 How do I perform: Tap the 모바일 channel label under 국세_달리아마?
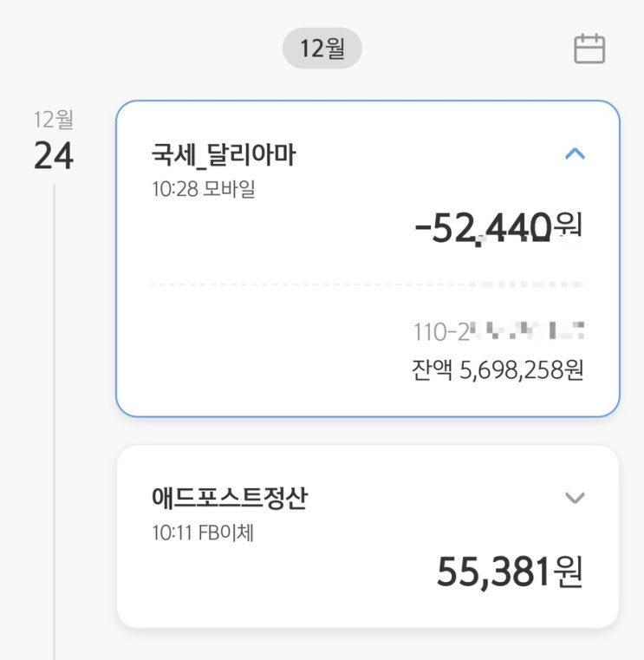229,187
